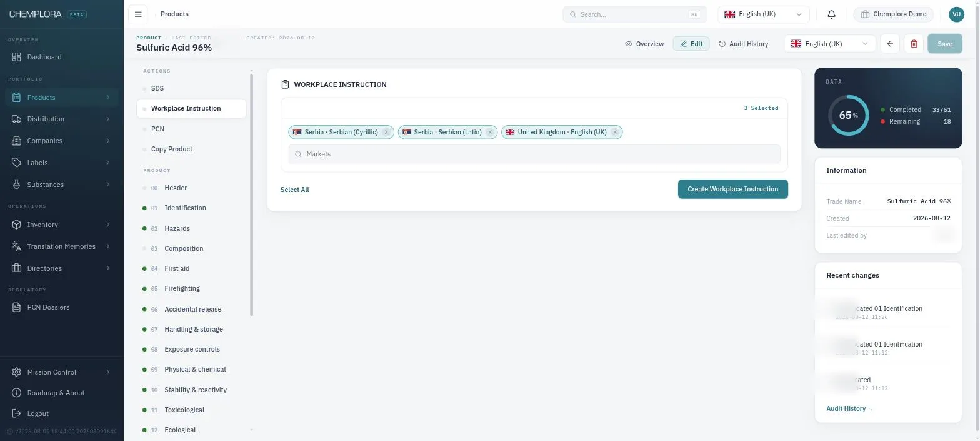Expand the Inventory sidebar menu
980x441 pixels.
[61, 225]
